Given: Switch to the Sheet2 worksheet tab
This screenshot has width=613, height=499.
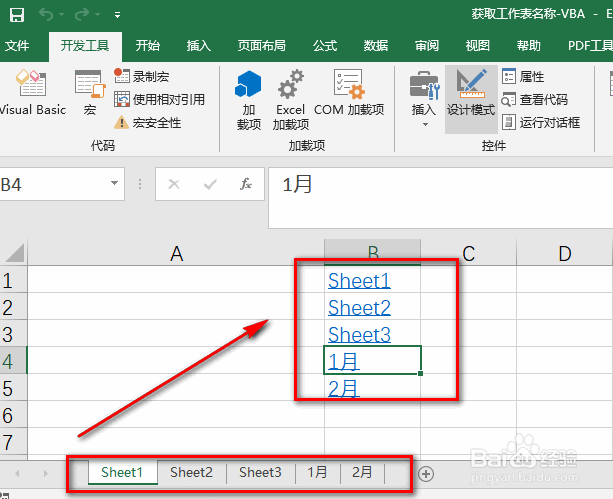Looking at the screenshot, I should [192, 472].
